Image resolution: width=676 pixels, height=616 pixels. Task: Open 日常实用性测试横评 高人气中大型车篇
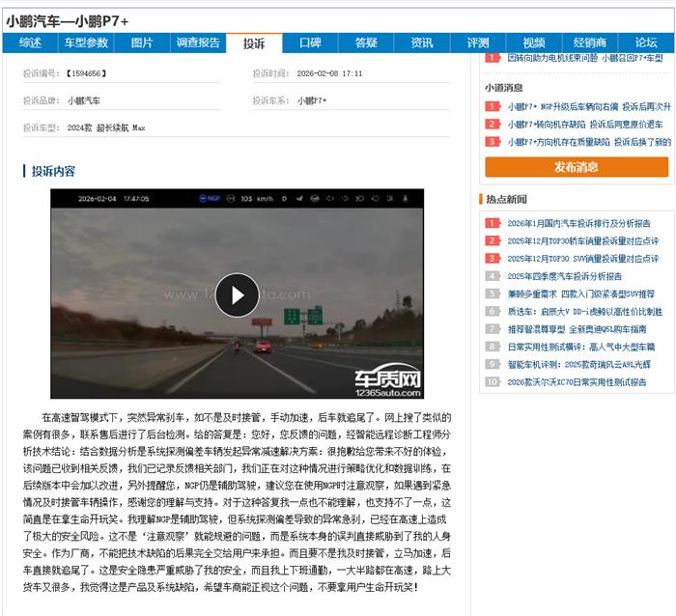point(580,347)
